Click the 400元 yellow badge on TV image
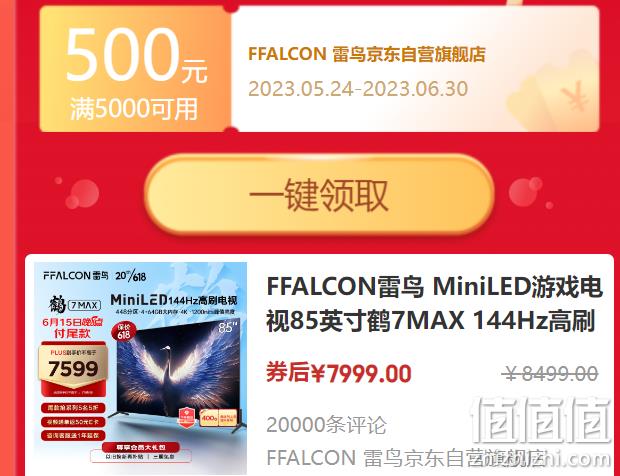Screen dimensions: 620x476 pos(218,417)
